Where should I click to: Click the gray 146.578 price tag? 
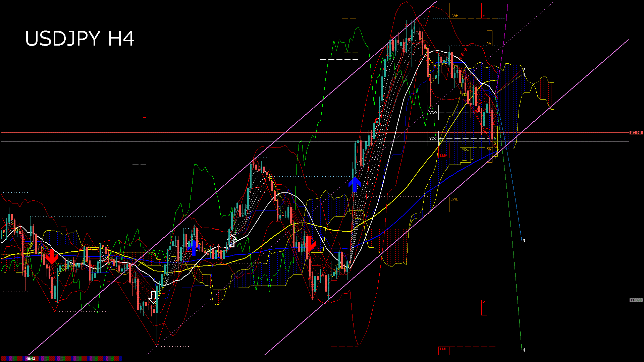636,300
